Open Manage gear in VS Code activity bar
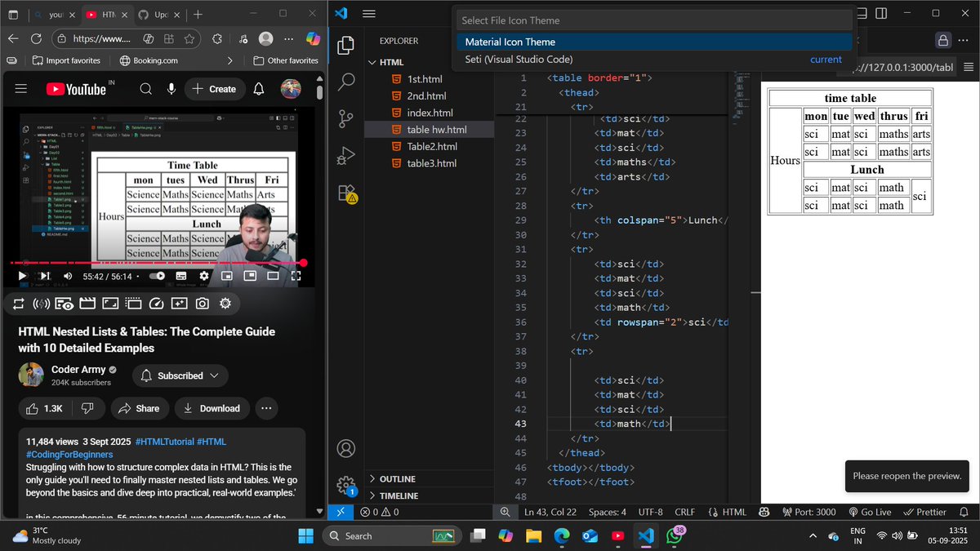 (x=346, y=485)
